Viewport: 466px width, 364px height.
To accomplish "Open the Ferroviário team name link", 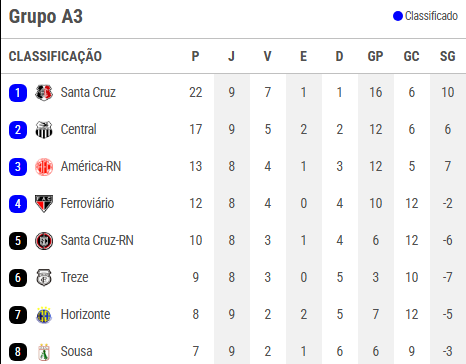I will [87, 203].
